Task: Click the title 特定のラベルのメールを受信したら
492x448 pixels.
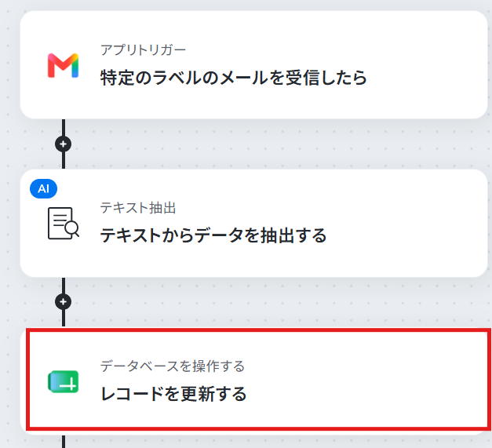Action: coord(234,78)
